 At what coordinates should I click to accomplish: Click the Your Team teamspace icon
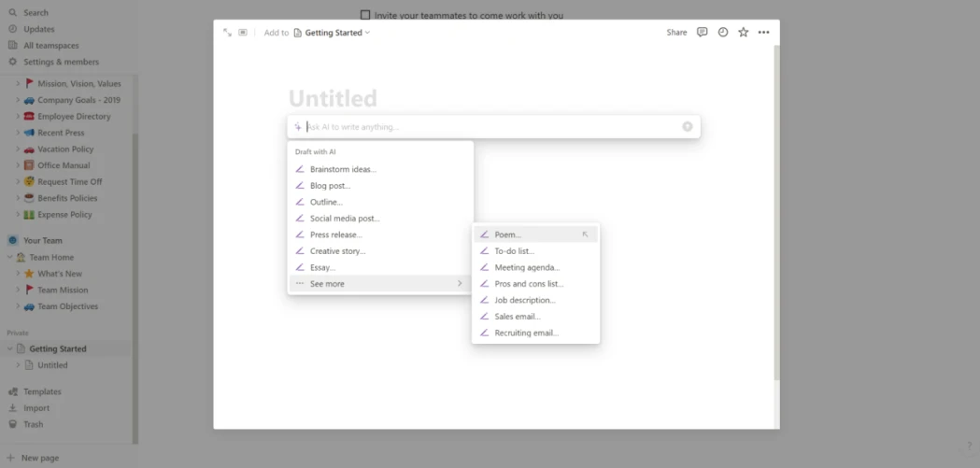pos(12,241)
